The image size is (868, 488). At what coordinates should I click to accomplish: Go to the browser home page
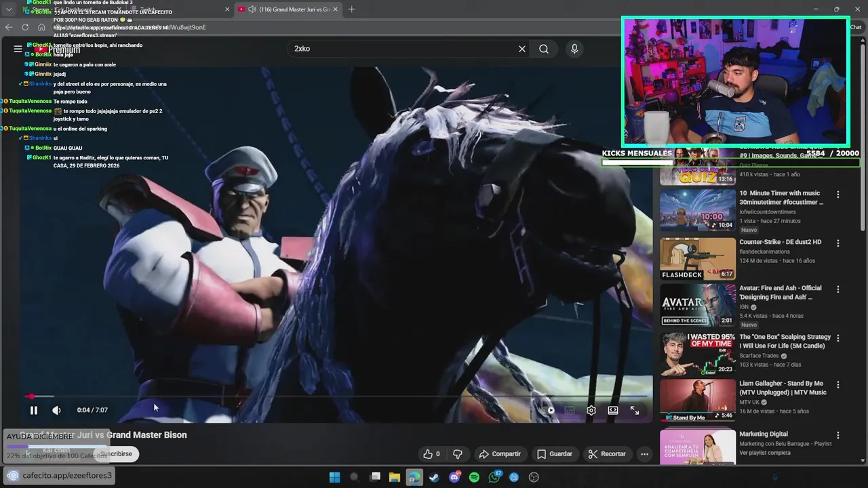41,27
